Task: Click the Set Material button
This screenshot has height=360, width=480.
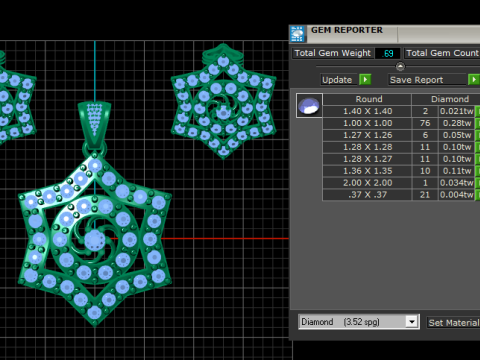Action: point(453,323)
